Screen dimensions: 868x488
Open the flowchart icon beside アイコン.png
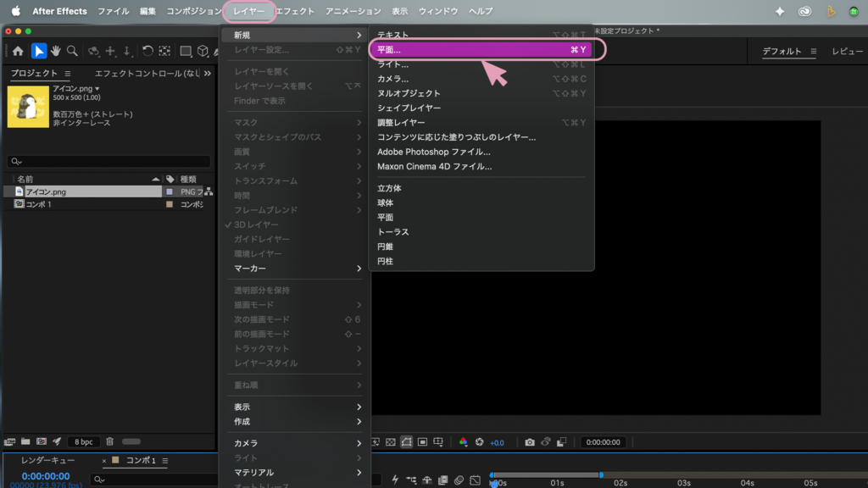tap(209, 191)
